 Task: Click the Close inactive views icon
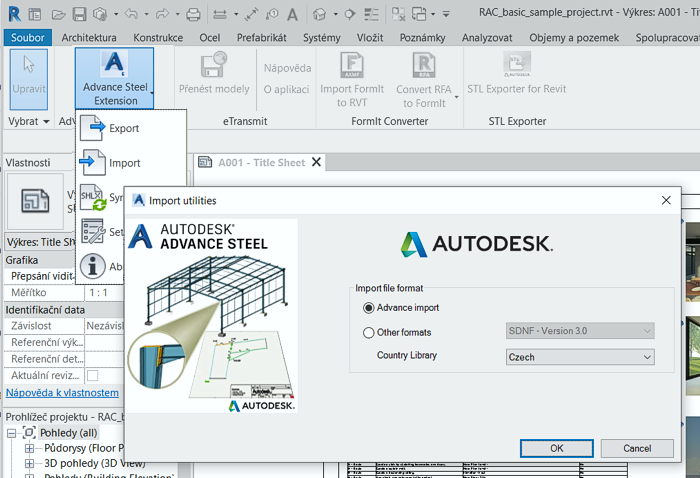[398, 15]
